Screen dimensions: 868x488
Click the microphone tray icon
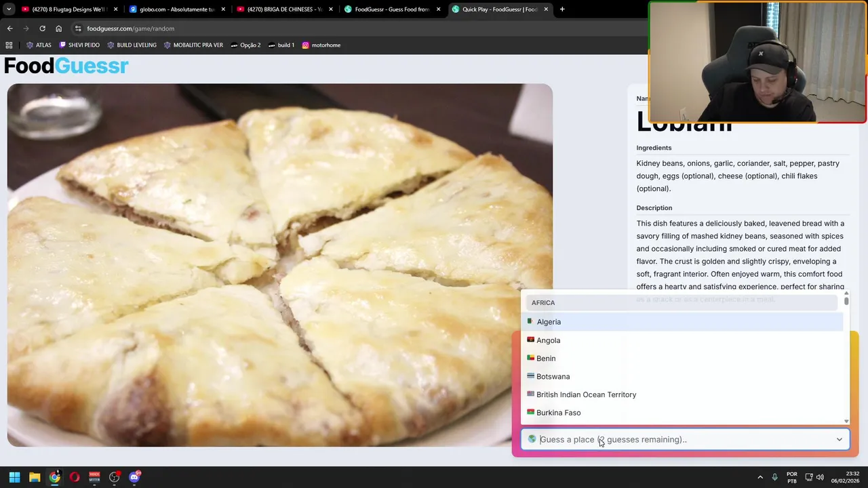[x=774, y=477]
